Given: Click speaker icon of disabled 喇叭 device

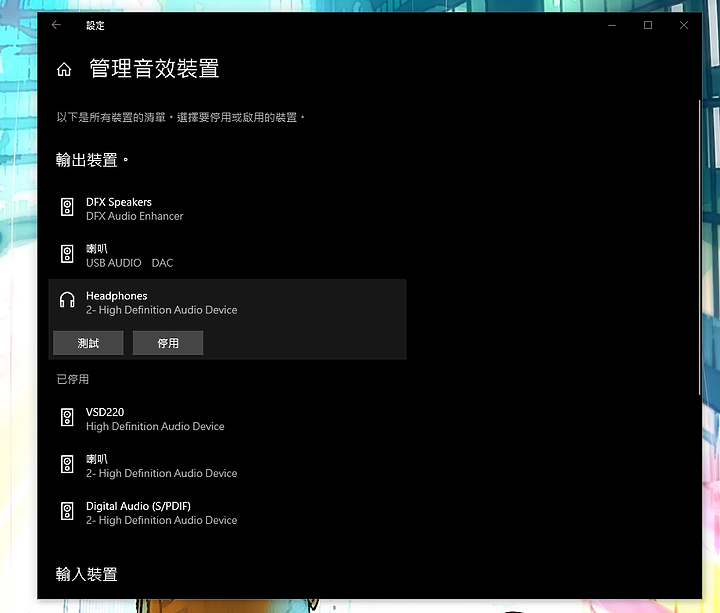Looking at the screenshot, I should [x=67, y=464].
